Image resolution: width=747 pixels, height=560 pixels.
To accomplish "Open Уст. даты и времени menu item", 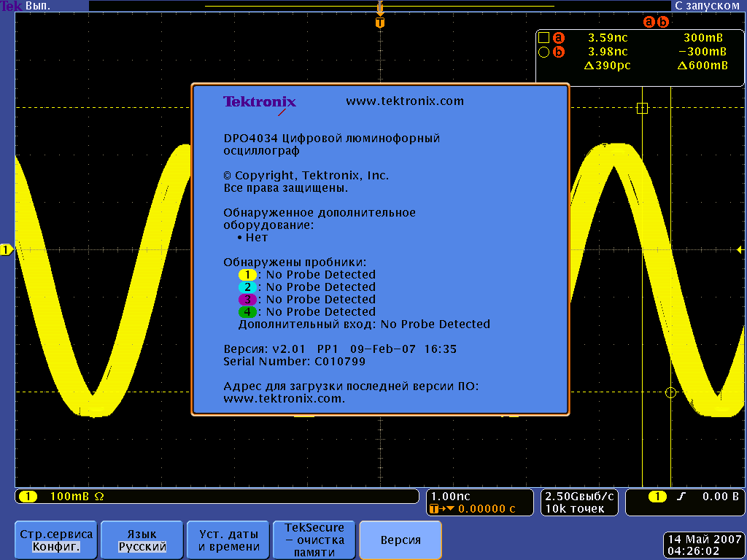I will 228,540.
